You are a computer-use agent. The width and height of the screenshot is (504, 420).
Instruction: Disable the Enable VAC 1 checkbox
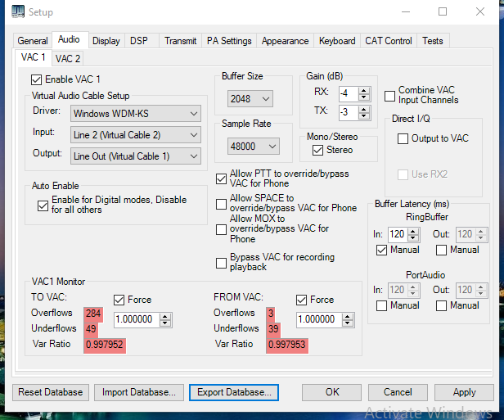pyautogui.click(x=36, y=79)
